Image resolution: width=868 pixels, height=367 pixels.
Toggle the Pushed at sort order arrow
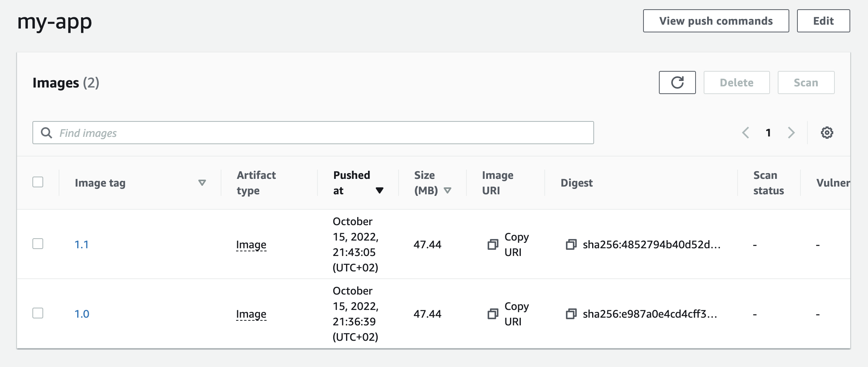pos(380,190)
